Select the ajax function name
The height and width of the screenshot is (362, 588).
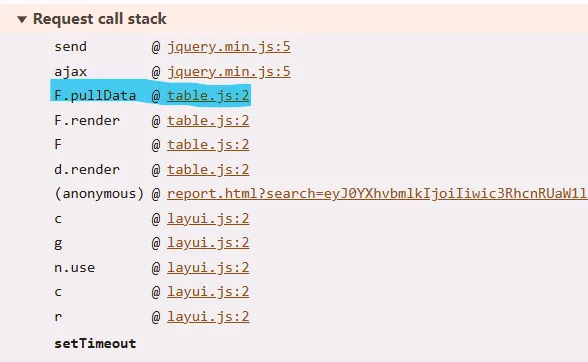click(70, 72)
